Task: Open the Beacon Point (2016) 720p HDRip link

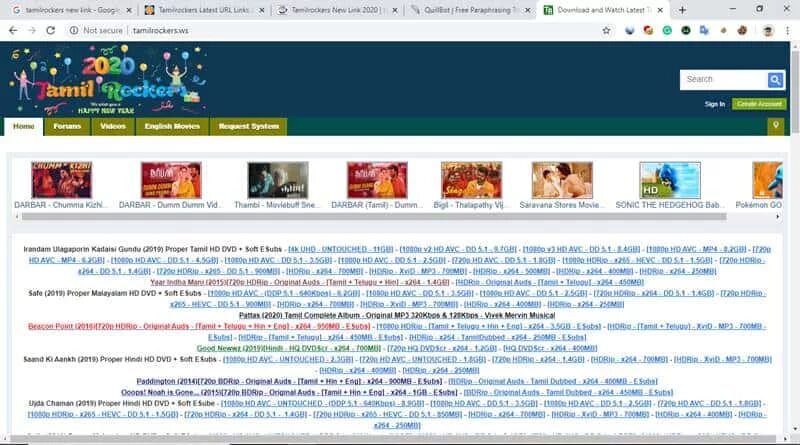Action: pos(199,326)
